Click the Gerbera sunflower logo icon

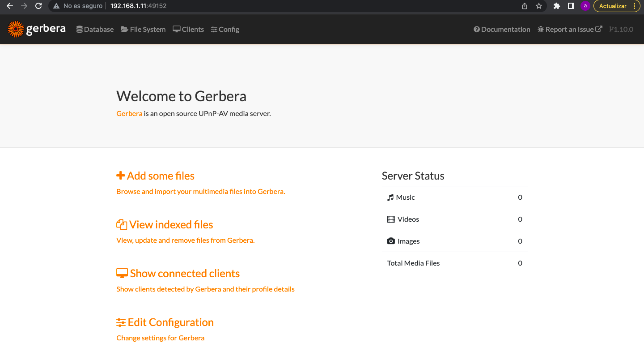click(x=16, y=29)
